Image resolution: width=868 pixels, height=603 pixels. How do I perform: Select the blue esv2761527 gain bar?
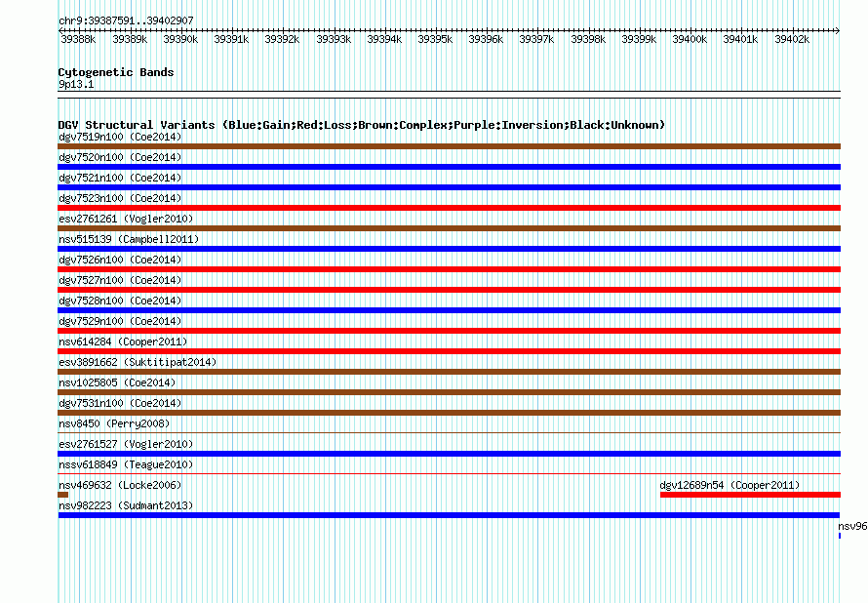point(449,454)
